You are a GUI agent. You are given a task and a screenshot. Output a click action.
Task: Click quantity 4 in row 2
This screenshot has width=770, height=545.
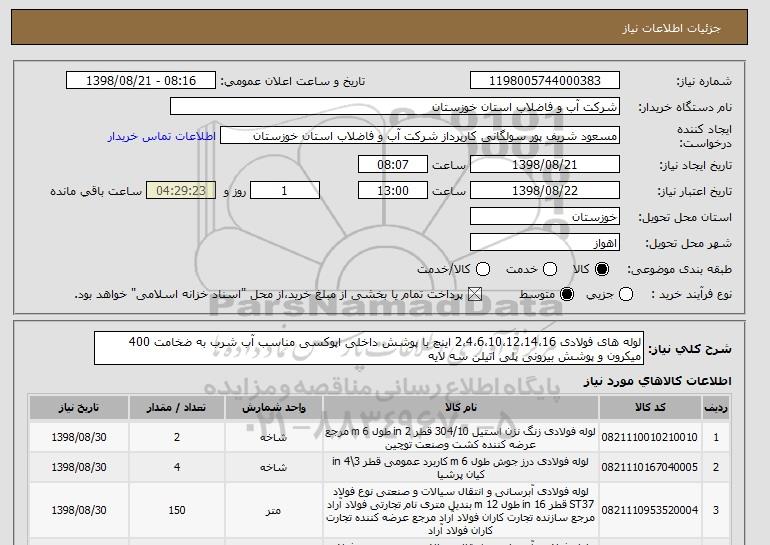click(177, 467)
